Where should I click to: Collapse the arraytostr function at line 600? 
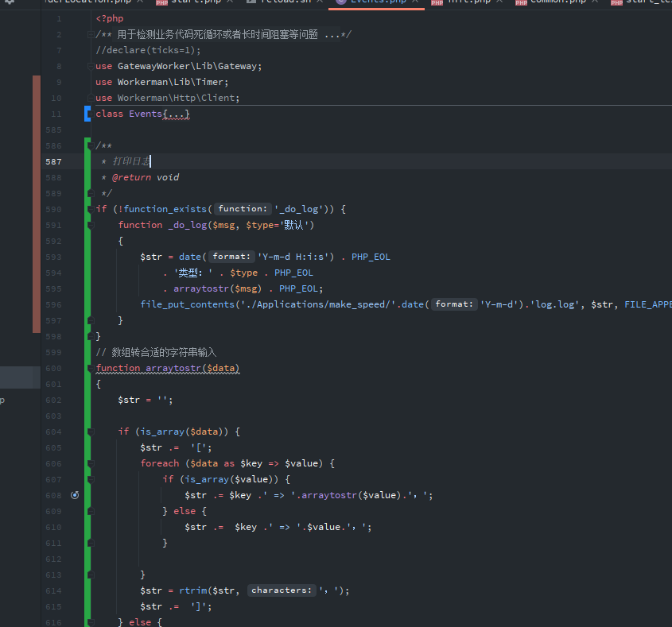[91, 368]
